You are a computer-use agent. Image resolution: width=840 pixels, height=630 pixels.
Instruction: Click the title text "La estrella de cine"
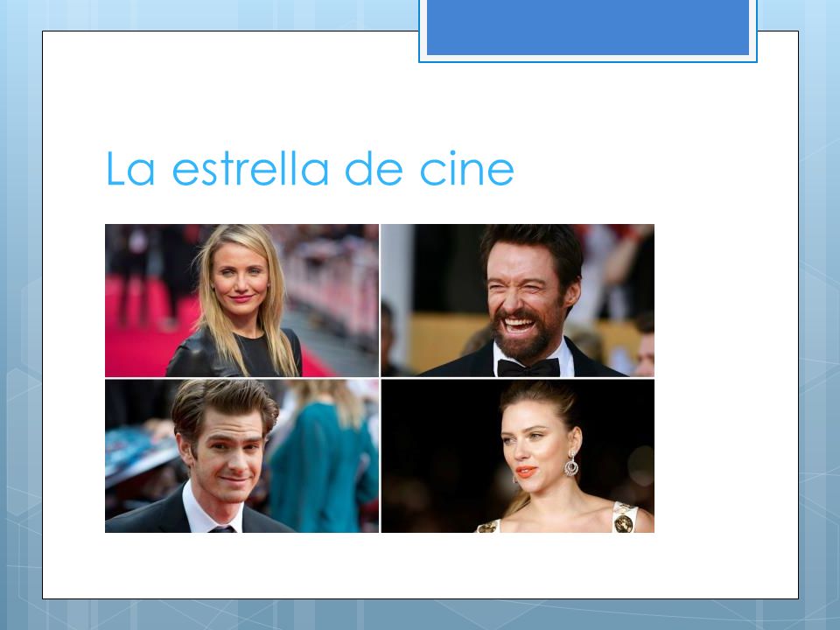click(x=310, y=169)
